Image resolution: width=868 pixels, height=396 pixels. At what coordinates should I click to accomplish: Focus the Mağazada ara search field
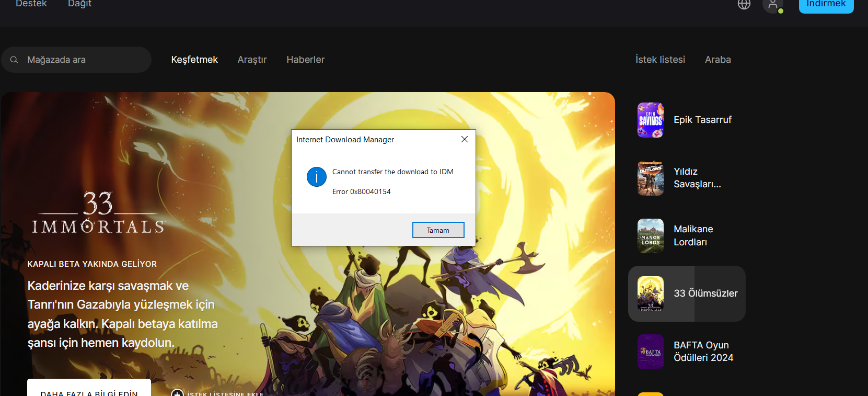point(76,60)
